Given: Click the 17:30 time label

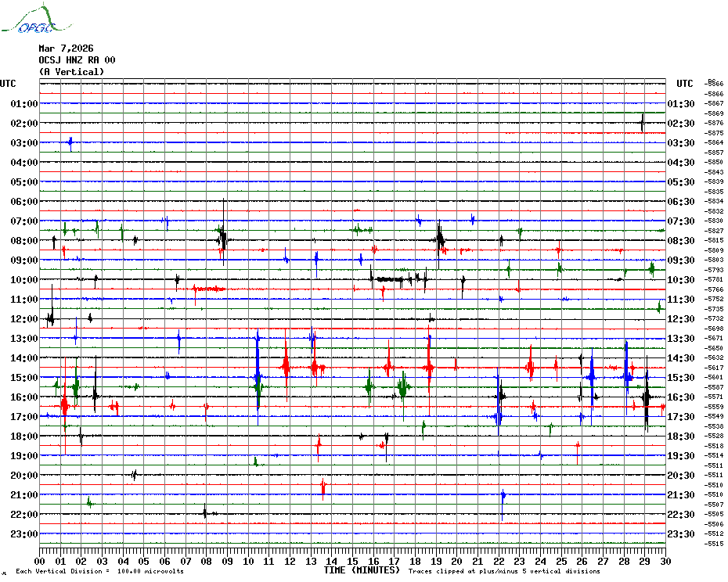Looking at the screenshot, I should tap(681, 416).
